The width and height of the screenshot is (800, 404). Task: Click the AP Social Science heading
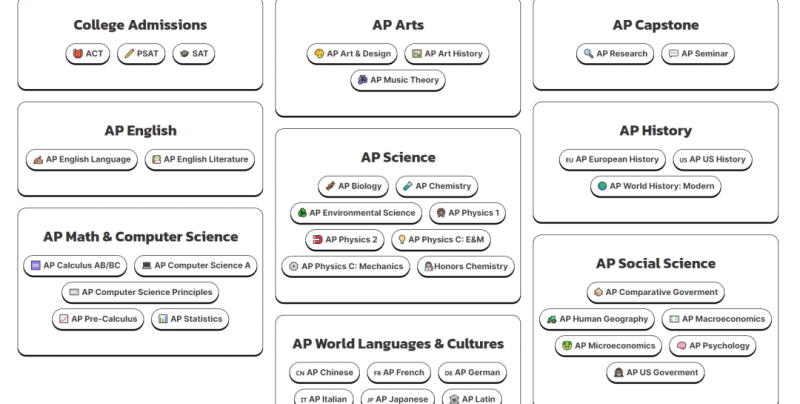(656, 264)
